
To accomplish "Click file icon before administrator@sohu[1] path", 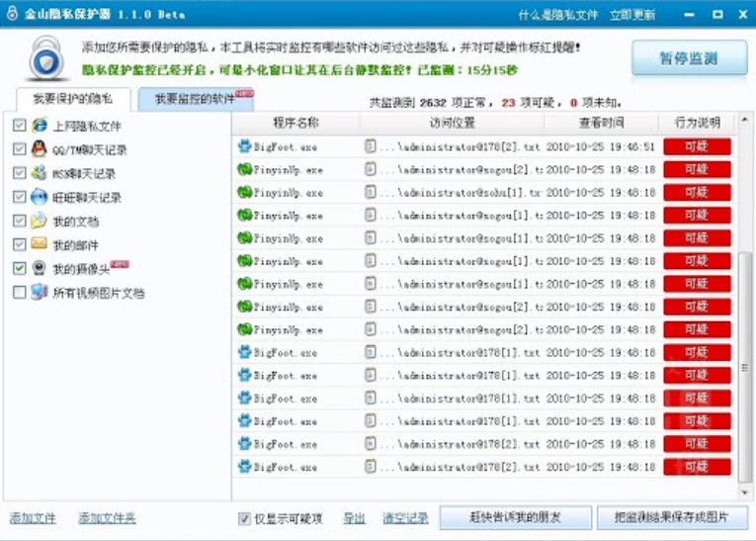I will (x=371, y=192).
